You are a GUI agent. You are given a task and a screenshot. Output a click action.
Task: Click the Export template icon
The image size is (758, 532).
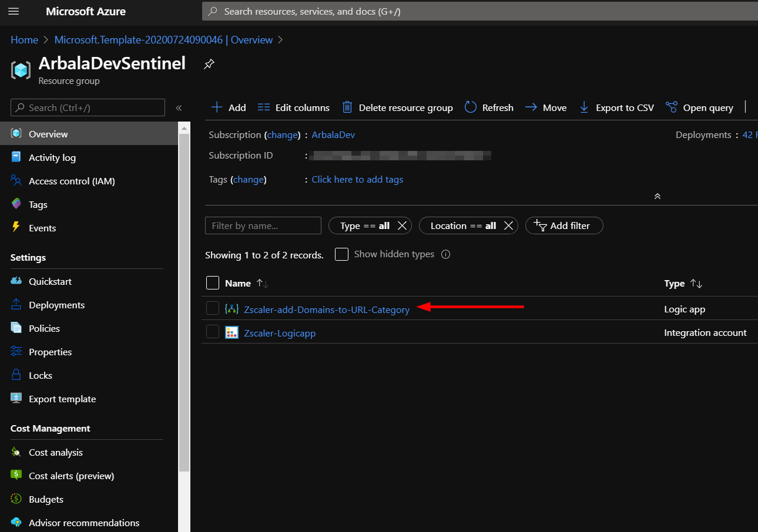coord(16,399)
